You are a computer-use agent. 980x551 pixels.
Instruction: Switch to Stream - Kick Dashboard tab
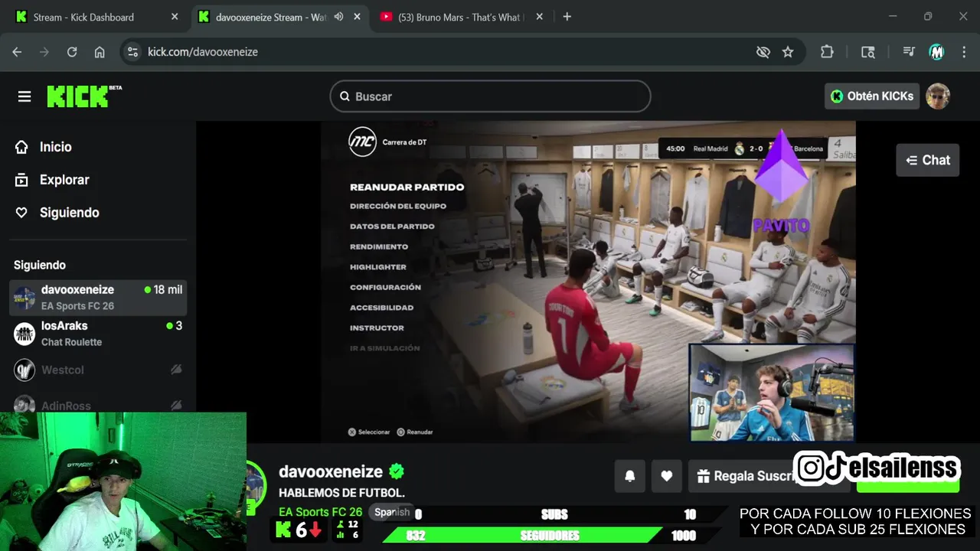84,17
